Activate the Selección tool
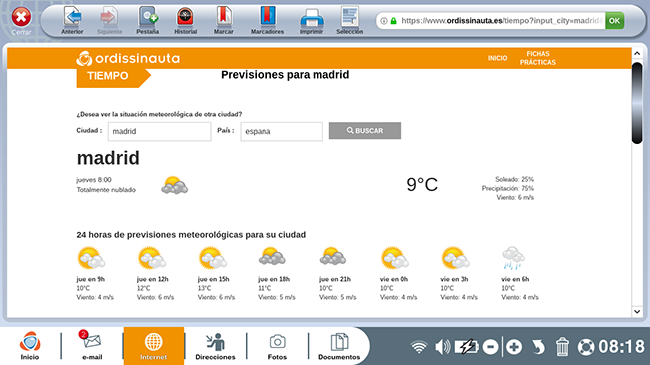The width and height of the screenshot is (650, 365). 349,20
